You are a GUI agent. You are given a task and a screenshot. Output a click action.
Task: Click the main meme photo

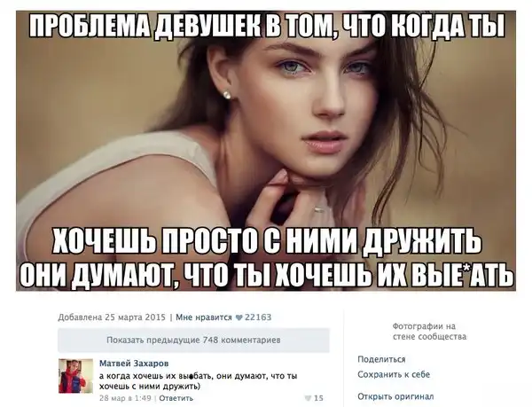coord(266,151)
